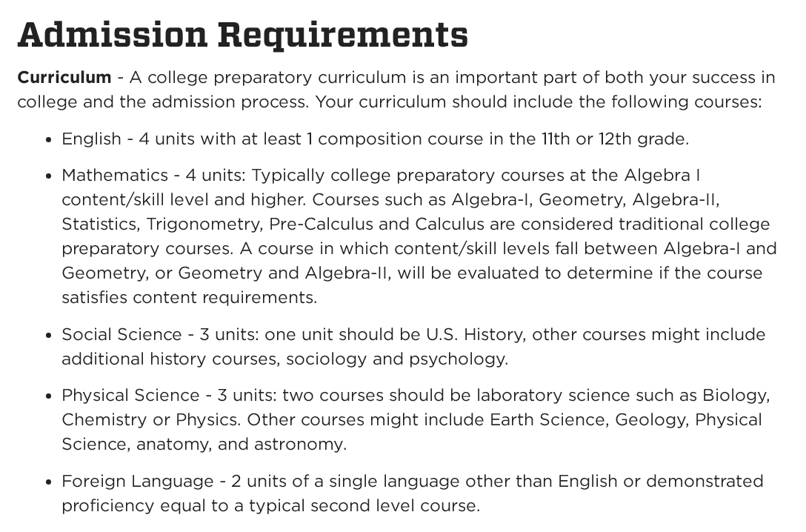
Task: Click the bullet dot beside Mathematics
Action: (48, 176)
